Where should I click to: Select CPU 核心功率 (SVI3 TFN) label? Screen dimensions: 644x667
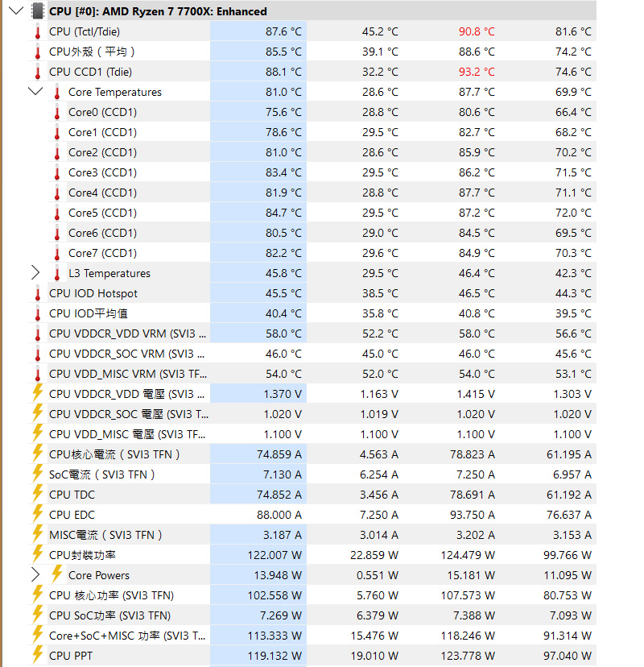tap(111, 595)
